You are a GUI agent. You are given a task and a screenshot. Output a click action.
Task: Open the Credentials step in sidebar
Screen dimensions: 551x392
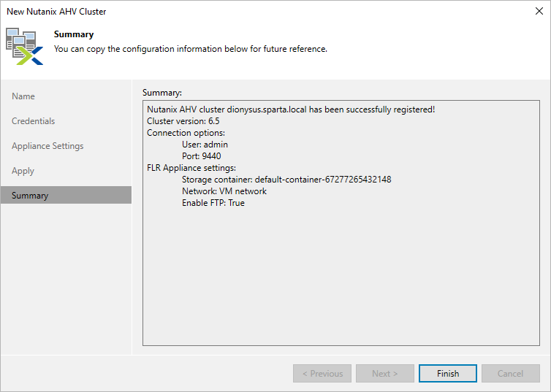coord(34,121)
